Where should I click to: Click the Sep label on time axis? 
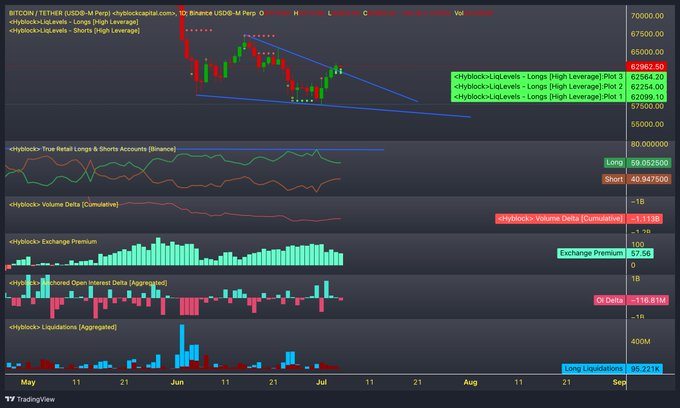click(x=619, y=382)
